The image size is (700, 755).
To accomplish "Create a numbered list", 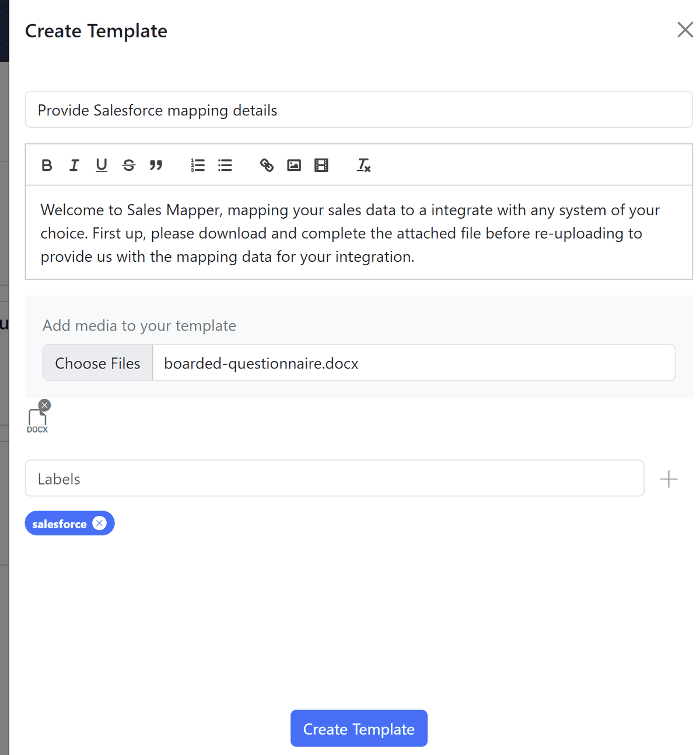I will coord(198,166).
